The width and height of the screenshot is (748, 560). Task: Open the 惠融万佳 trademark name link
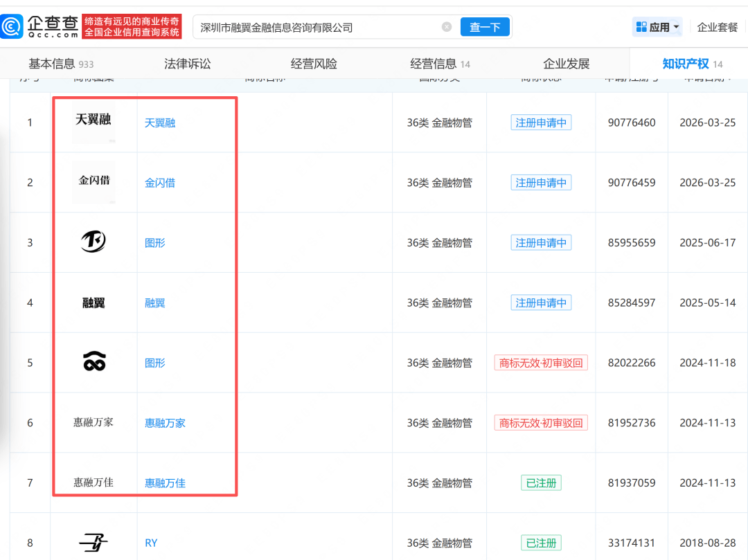[x=165, y=483]
